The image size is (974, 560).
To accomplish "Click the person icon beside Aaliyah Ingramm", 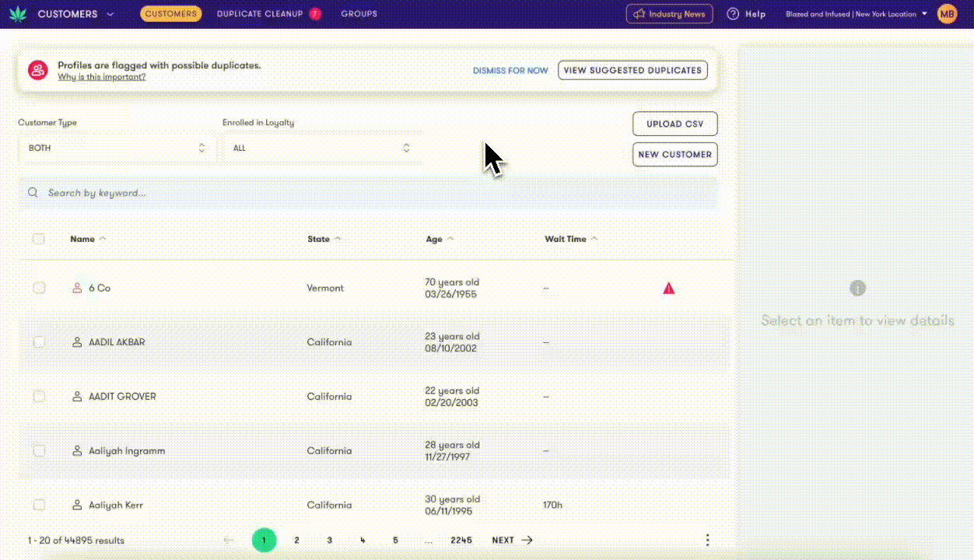I will 77,451.
